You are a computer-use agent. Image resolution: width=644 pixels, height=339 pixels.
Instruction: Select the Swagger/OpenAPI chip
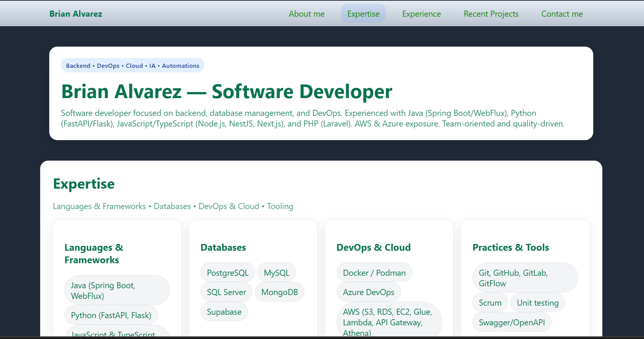(511, 322)
